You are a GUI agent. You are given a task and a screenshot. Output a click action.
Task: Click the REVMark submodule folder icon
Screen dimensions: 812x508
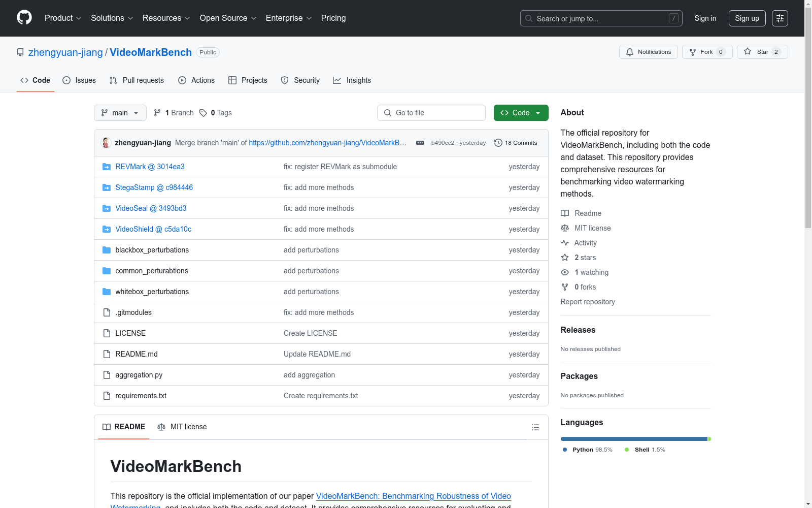(107, 167)
